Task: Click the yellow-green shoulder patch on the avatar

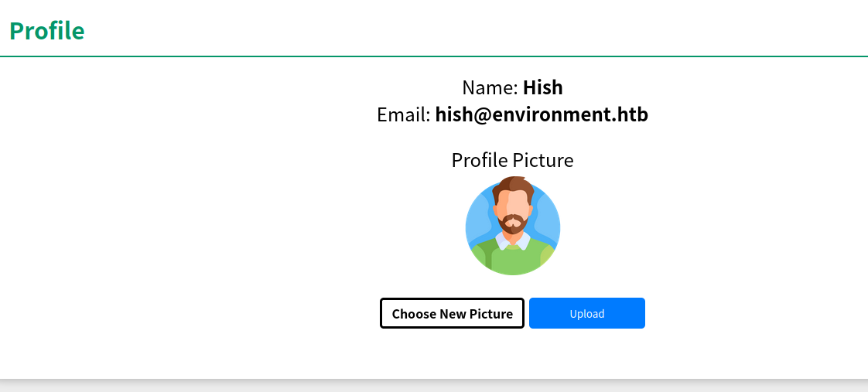Action: [548, 255]
